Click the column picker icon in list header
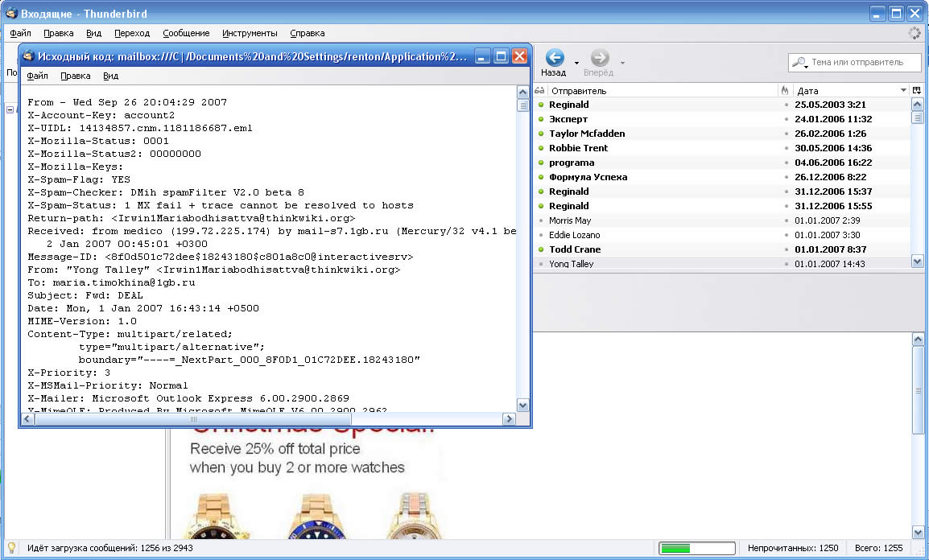This screenshot has height=560, width=929. [917, 91]
